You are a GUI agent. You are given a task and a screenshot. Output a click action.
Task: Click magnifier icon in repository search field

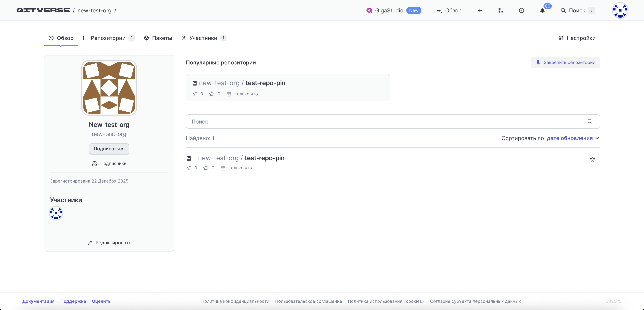coord(590,122)
